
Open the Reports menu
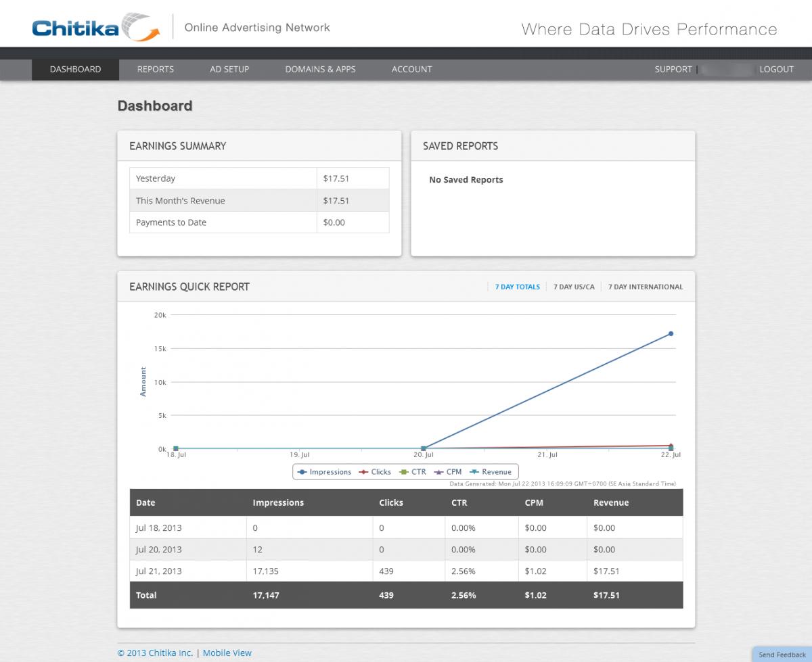pyautogui.click(x=156, y=69)
